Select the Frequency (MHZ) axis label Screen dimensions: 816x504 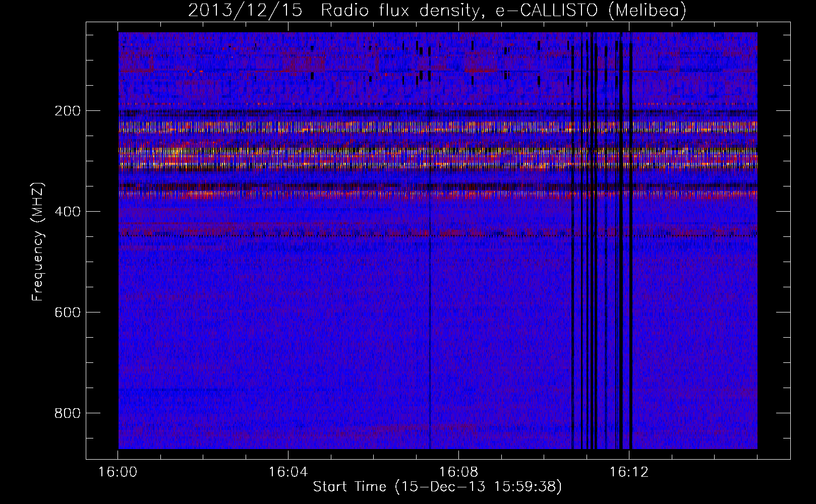click(x=38, y=242)
